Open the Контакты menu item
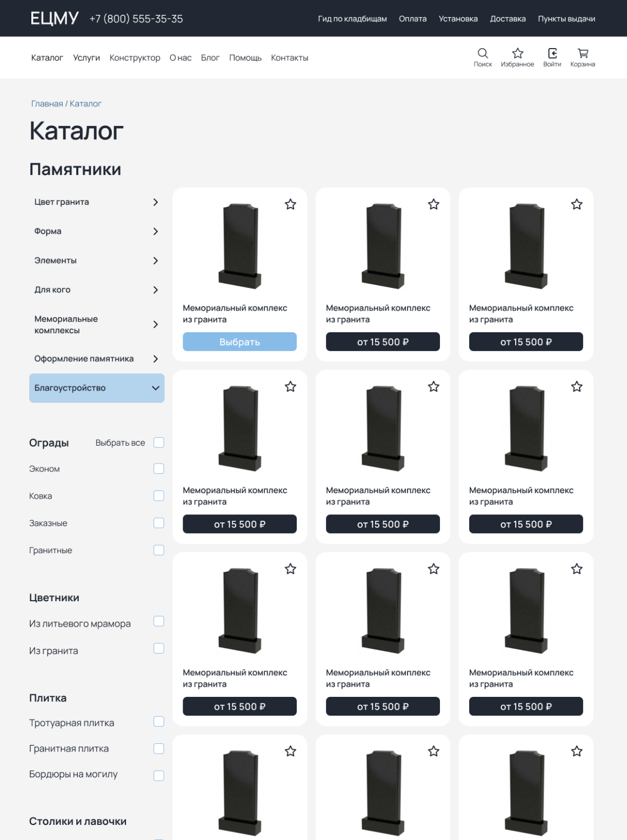This screenshot has width=627, height=840. pos(290,58)
